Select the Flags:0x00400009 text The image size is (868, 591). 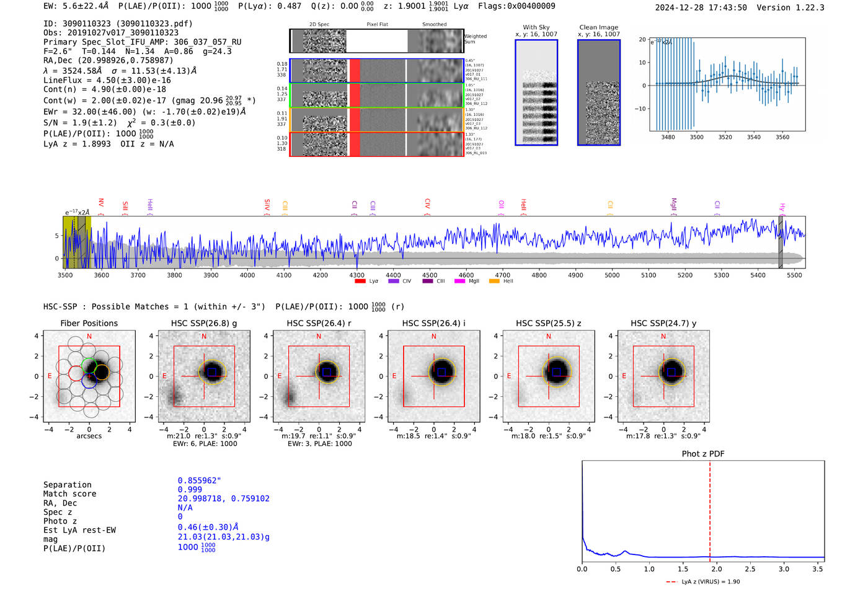[516, 6]
